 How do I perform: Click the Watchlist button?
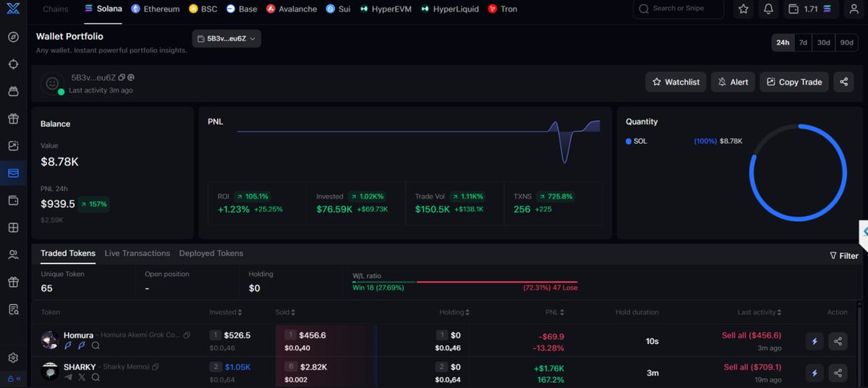pyautogui.click(x=676, y=82)
